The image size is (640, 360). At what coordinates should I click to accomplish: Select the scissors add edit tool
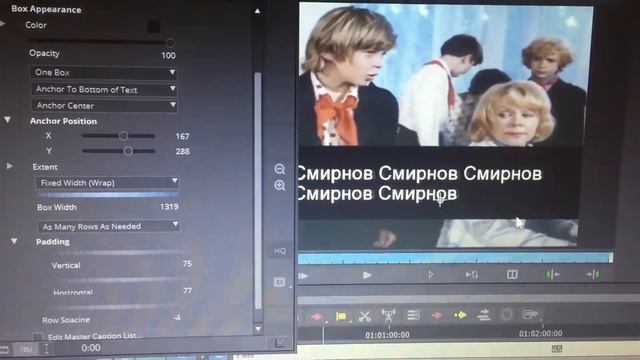pyautogui.click(x=364, y=316)
